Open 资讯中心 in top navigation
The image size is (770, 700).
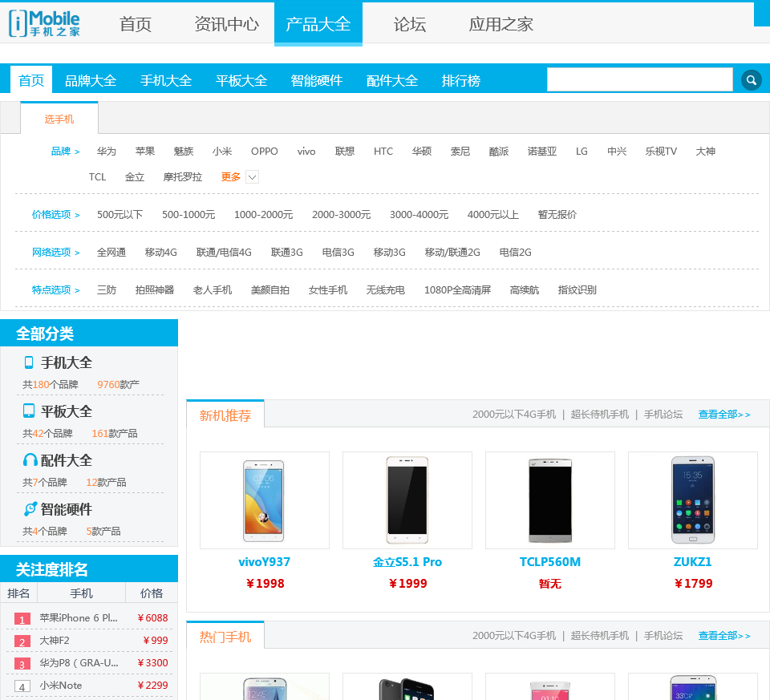pyautogui.click(x=226, y=24)
